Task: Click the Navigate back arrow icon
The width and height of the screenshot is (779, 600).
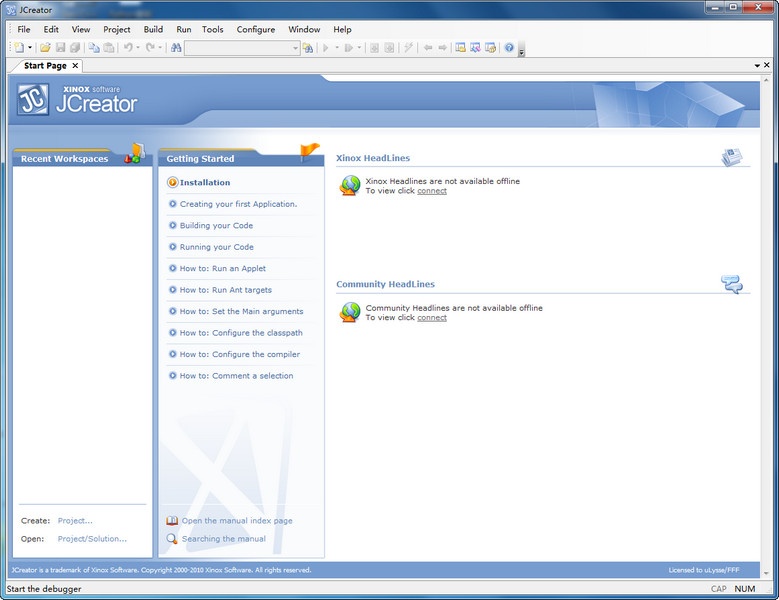Action: pyautogui.click(x=428, y=48)
